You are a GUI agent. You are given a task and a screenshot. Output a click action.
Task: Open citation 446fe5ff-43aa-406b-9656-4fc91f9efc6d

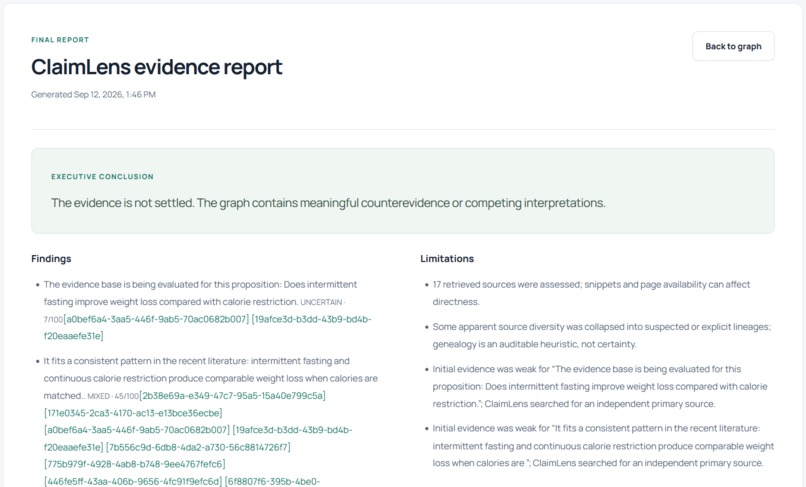pyautogui.click(x=133, y=481)
